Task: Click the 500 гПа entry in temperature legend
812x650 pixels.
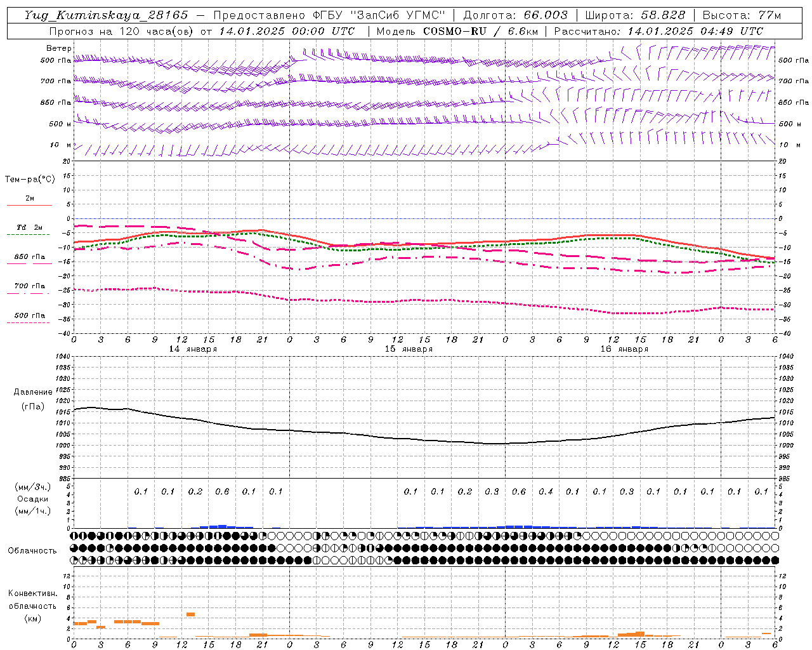Action: point(29,315)
